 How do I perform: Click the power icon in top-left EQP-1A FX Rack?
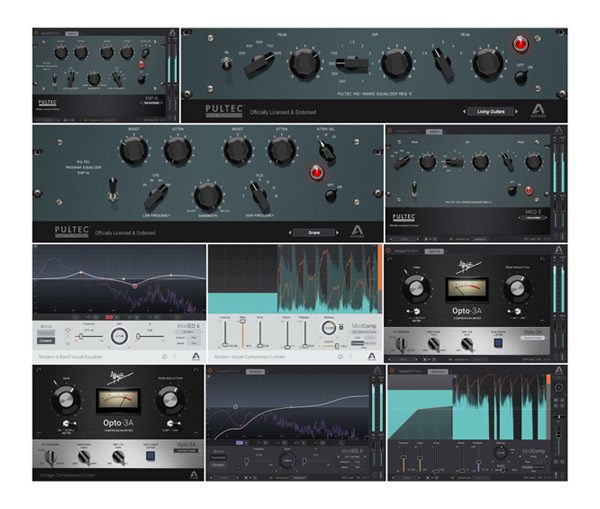pyautogui.click(x=36, y=33)
